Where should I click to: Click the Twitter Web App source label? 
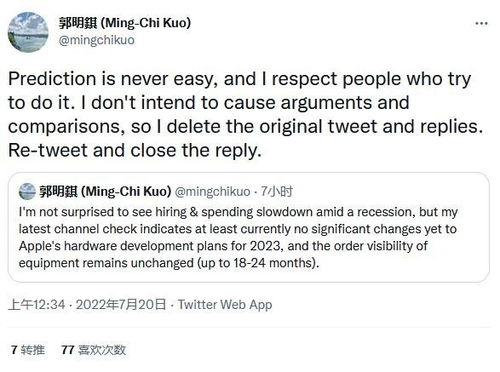225,305
